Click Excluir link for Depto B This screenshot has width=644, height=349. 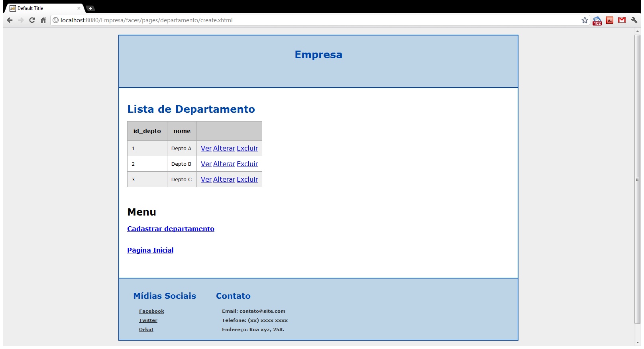247,164
